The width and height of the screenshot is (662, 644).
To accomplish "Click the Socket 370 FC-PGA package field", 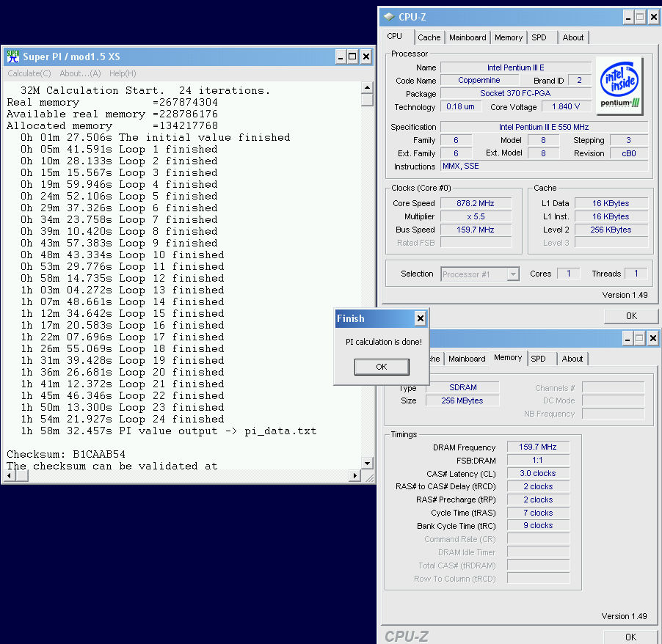I will 515,93.
